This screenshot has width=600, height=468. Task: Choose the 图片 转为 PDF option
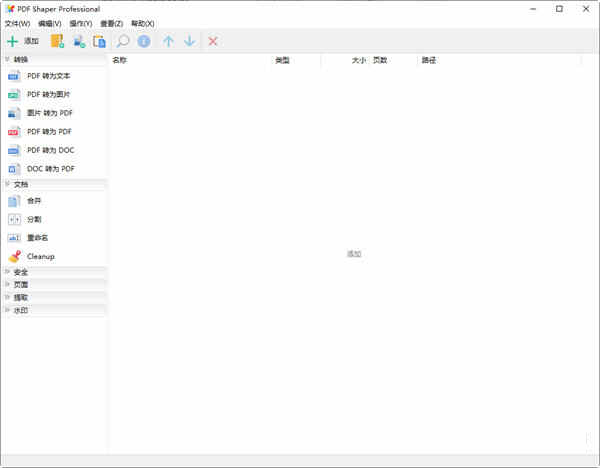click(x=50, y=113)
